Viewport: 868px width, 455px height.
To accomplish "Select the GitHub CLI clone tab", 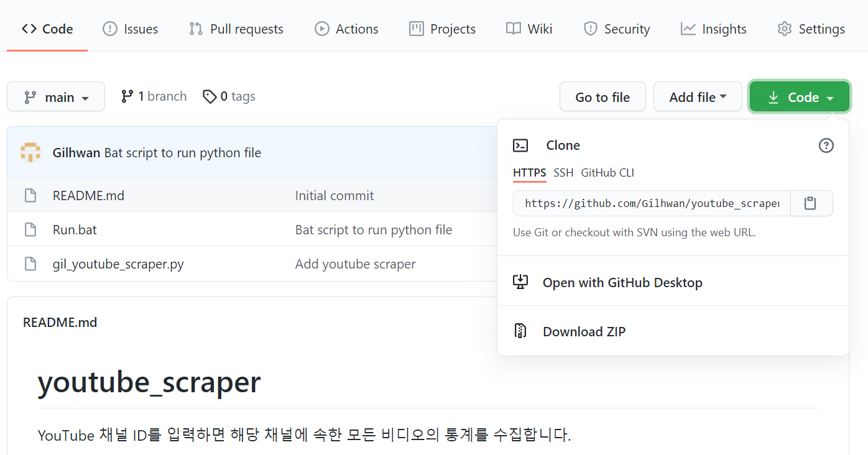I will pyautogui.click(x=607, y=173).
